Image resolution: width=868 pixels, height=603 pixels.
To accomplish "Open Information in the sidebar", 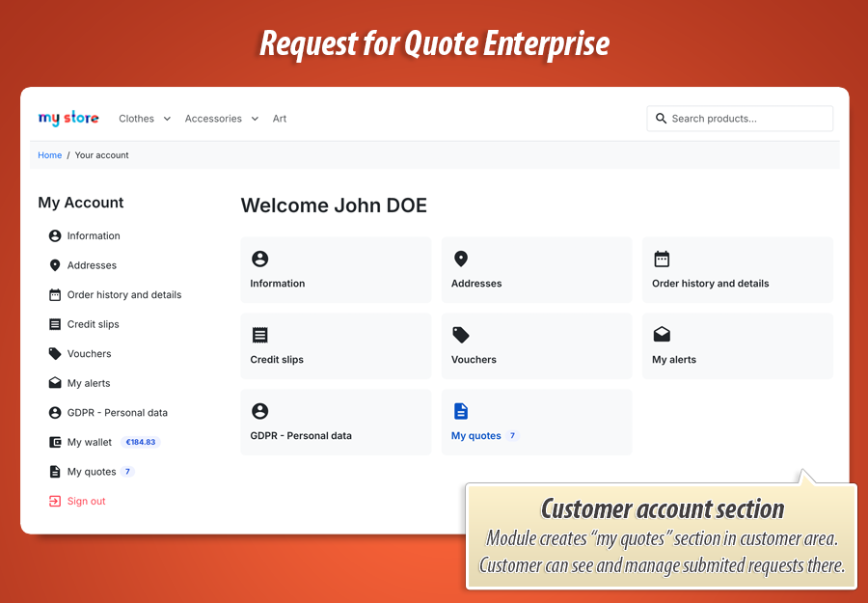I will point(94,235).
